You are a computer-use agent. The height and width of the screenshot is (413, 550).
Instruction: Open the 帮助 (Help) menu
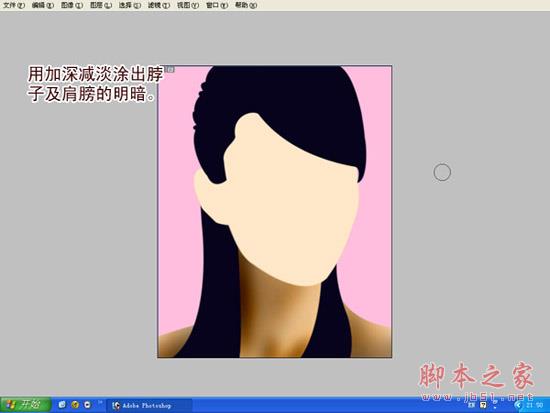[246, 5]
